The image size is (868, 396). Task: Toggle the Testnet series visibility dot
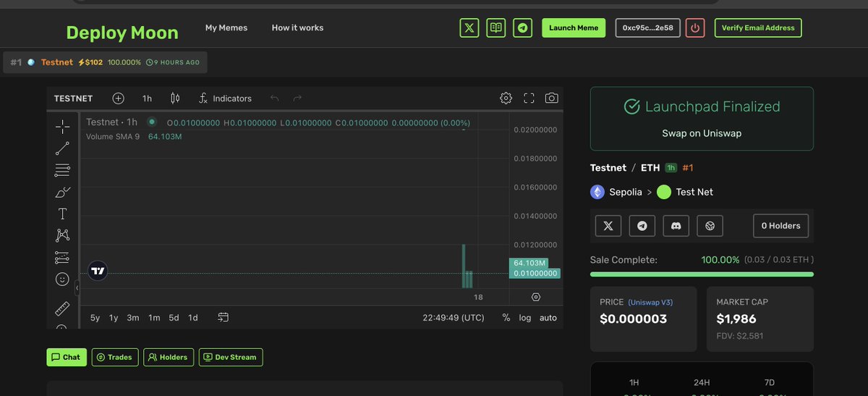152,122
